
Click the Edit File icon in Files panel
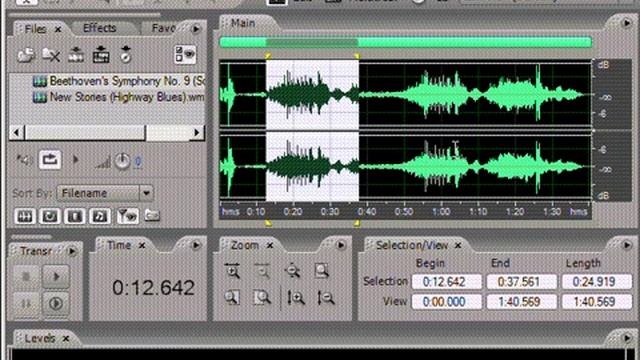pyautogui.click(x=126, y=55)
